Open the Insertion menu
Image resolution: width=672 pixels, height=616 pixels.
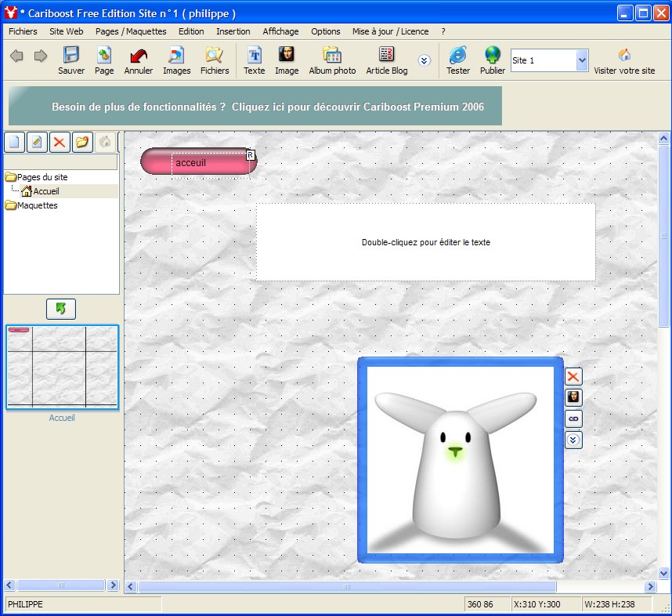(x=233, y=31)
